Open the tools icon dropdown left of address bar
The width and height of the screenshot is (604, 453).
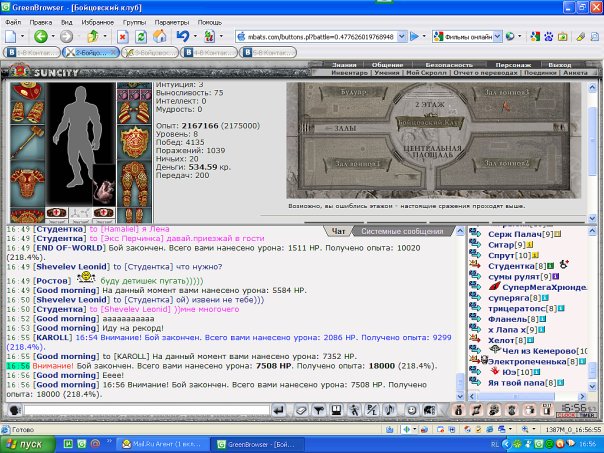(x=221, y=37)
